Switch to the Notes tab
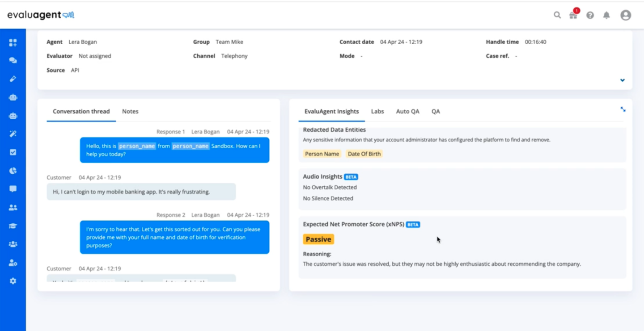The height and width of the screenshot is (331, 644). (x=130, y=111)
